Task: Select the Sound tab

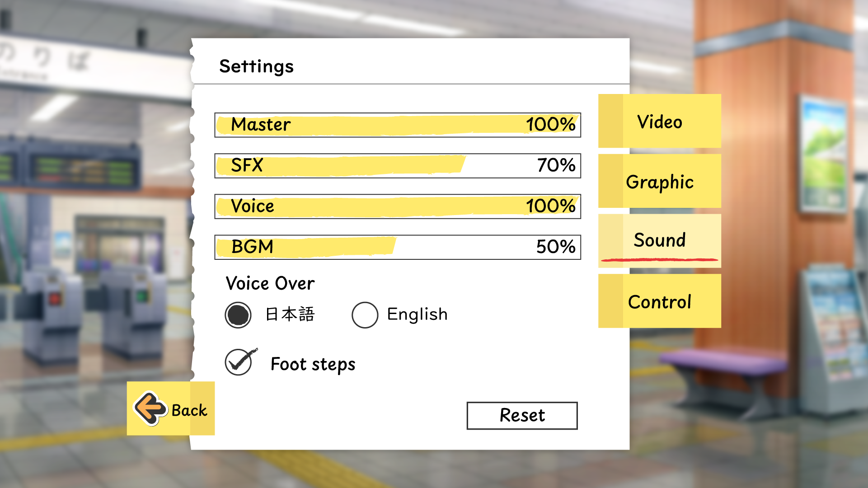Action: [659, 241]
